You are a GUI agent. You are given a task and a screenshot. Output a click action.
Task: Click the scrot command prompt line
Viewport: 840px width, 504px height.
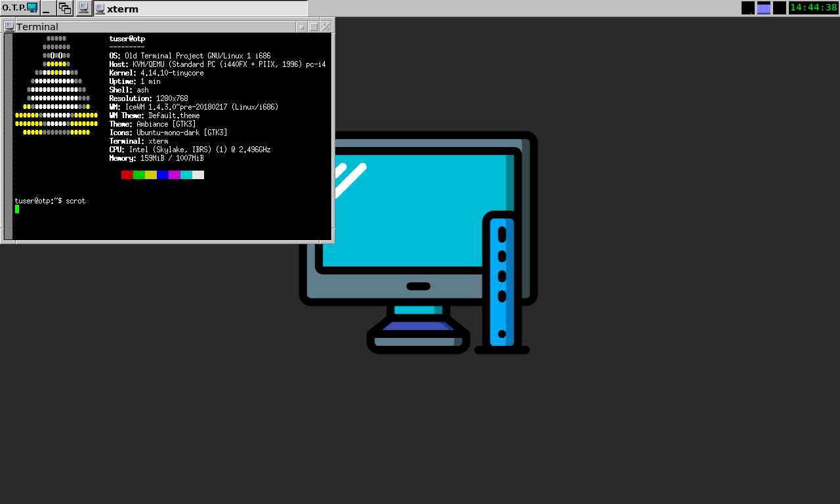point(50,201)
